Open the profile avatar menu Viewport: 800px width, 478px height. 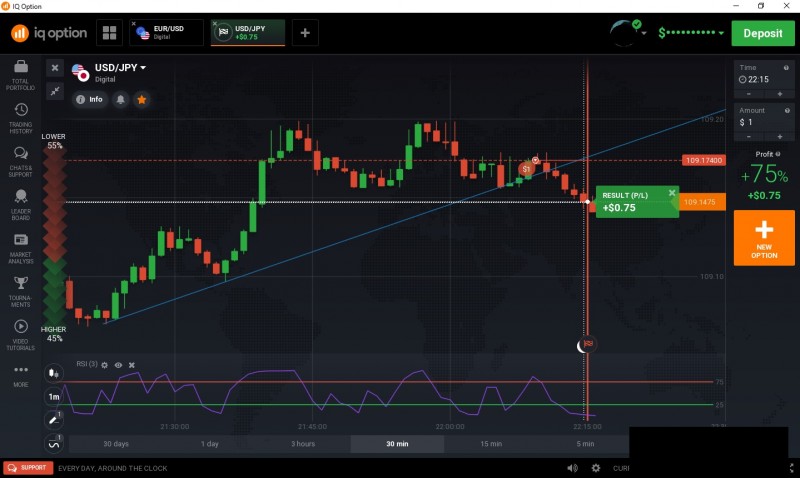pos(627,33)
